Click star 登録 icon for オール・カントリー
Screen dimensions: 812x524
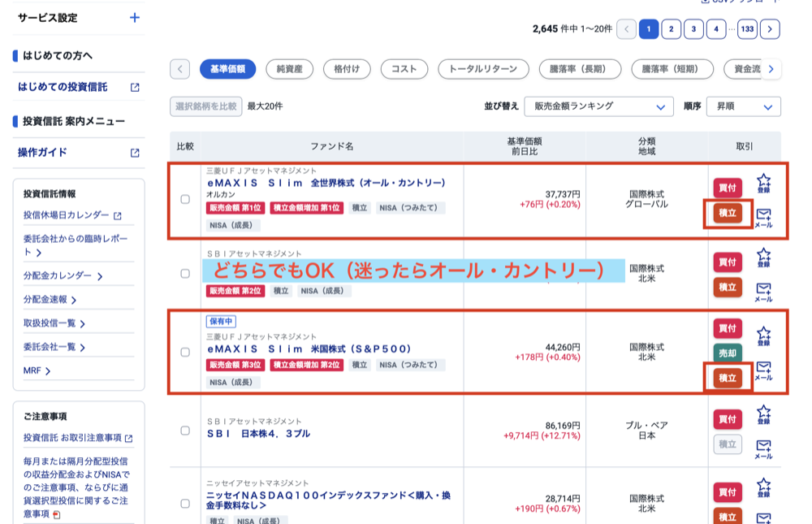click(x=764, y=184)
